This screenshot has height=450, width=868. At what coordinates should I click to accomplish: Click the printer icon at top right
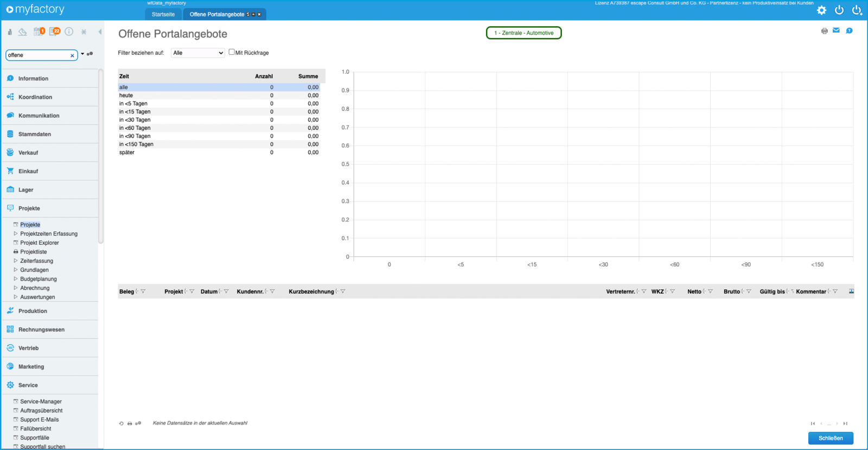click(824, 31)
